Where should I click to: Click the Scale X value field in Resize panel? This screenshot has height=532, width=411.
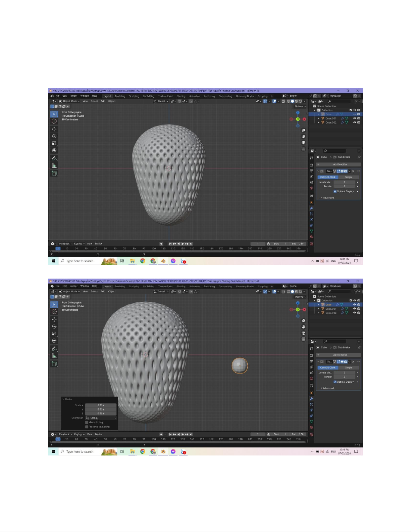click(x=101, y=405)
